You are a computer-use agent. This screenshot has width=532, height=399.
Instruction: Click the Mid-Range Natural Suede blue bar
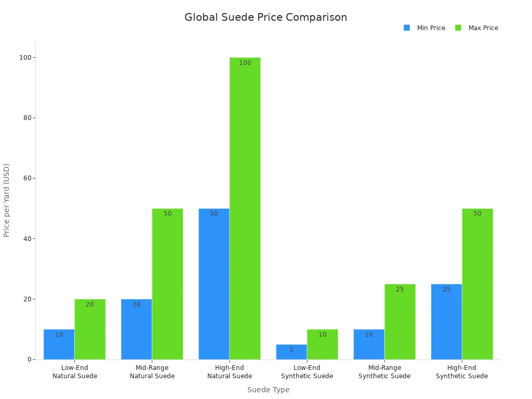click(137, 329)
